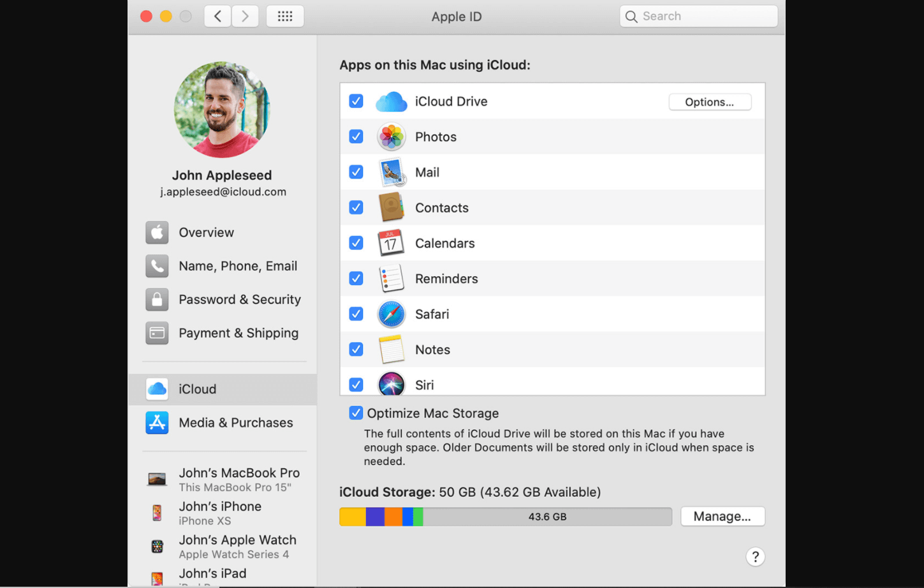Click the John Appleseed name text
924x588 pixels.
(222, 175)
